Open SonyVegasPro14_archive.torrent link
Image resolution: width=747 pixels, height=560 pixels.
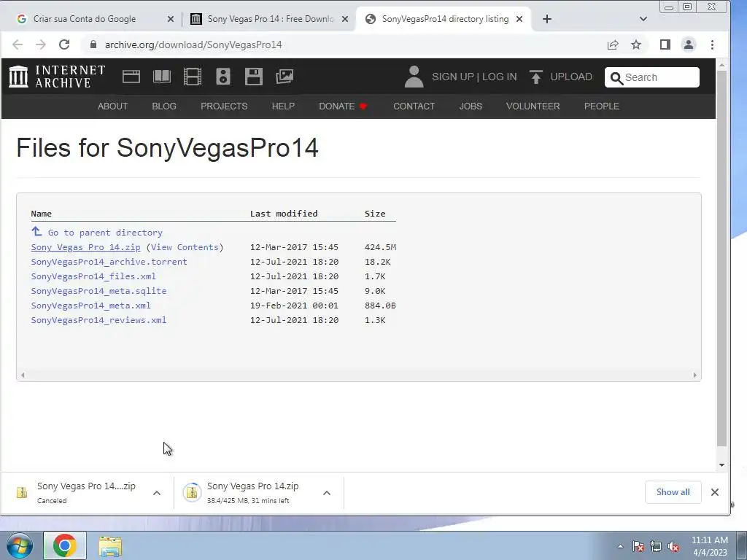[109, 262]
